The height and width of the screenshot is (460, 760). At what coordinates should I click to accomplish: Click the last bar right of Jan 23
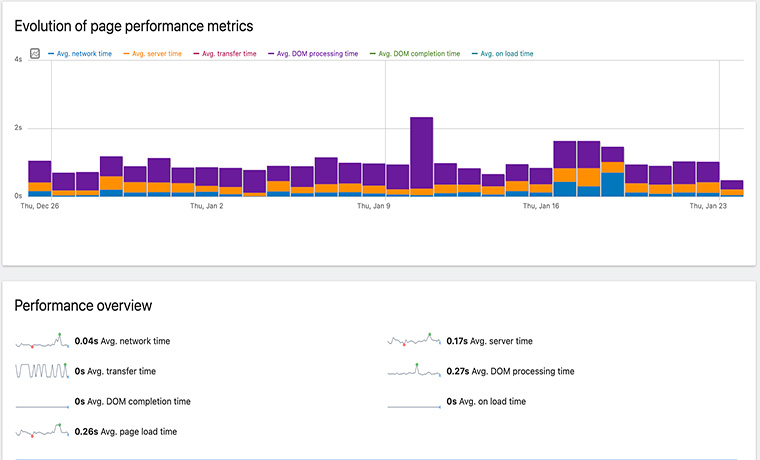pyautogui.click(x=732, y=188)
